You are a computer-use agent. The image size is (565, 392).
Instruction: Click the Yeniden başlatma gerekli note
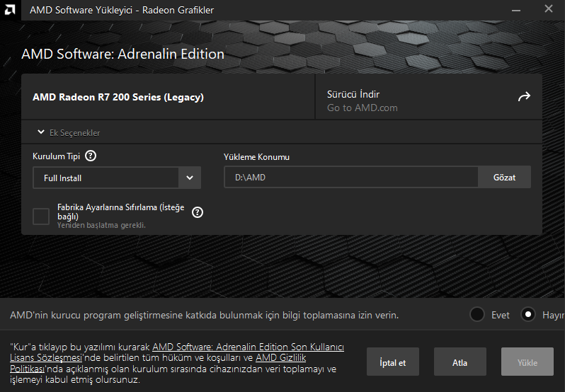tap(101, 225)
